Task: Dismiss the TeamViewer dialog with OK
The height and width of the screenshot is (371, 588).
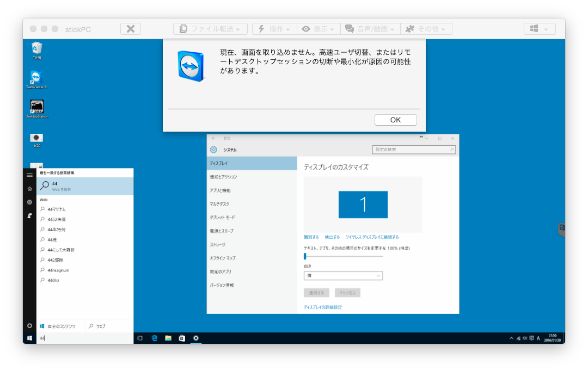Action: 396,120
